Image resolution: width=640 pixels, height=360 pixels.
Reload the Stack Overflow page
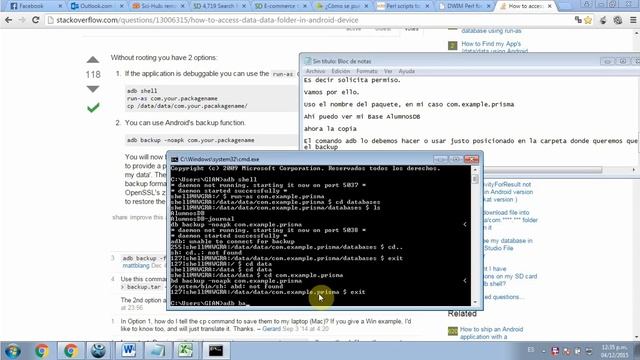[x=36, y=20]
